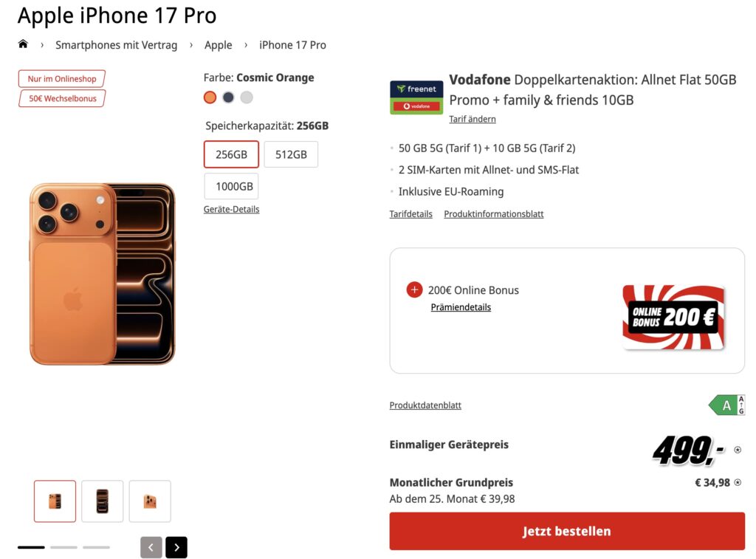
Task: Open the Tarif ändern link
Action: pyautogui.click(x=472, y=119)
